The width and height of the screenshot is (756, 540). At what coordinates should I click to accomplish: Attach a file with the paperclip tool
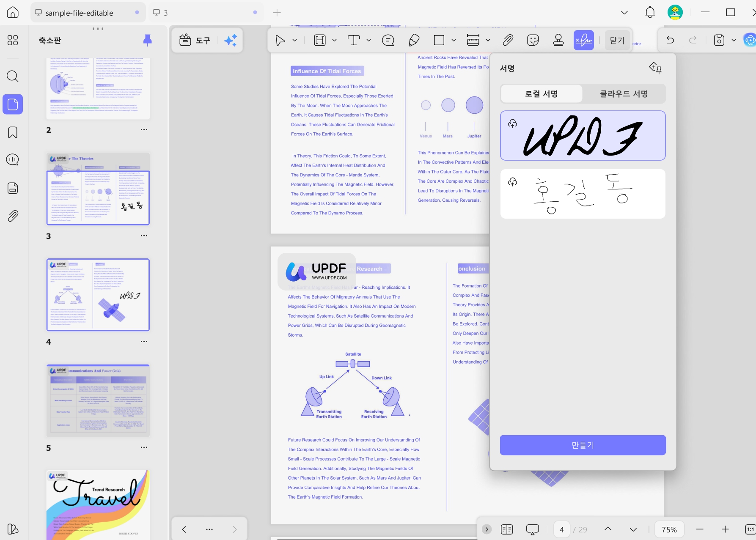coord(508,40)
